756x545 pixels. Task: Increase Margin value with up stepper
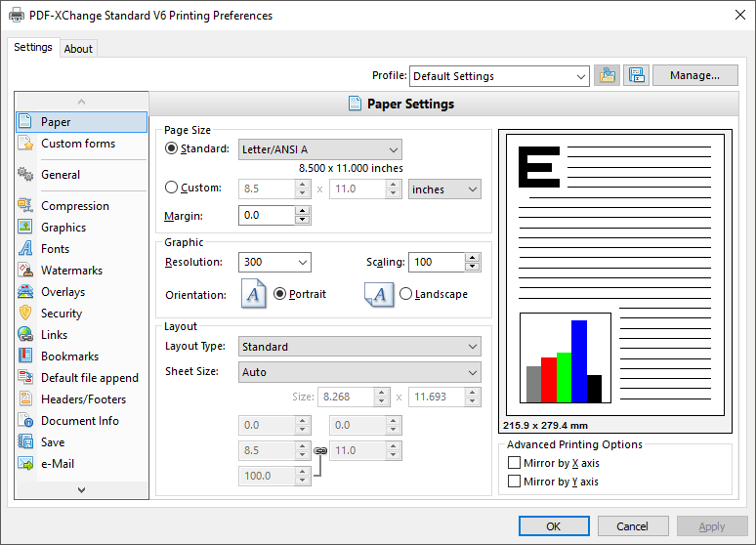point(303,210)
